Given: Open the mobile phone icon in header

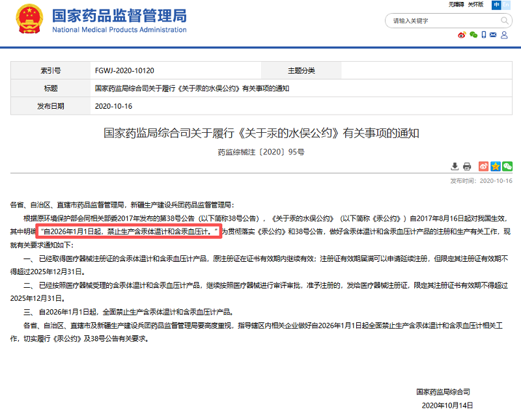Looking at the screenshot, I should pos(484,35).
